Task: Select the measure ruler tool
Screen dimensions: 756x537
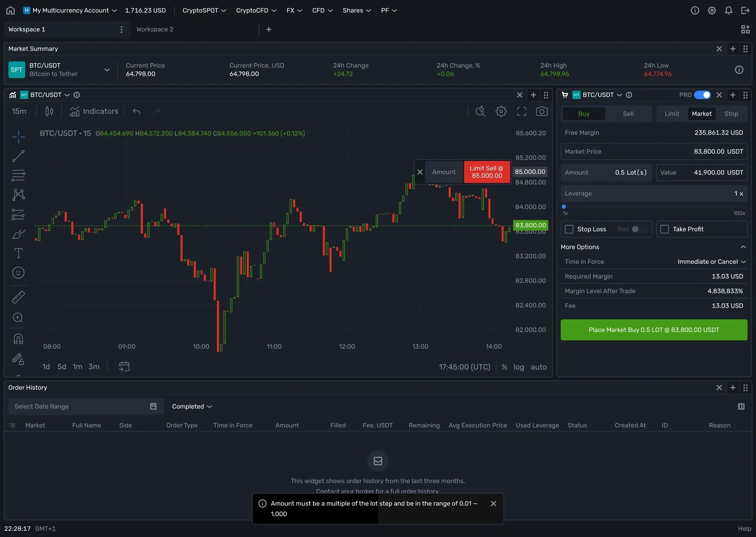Action: 18,297
